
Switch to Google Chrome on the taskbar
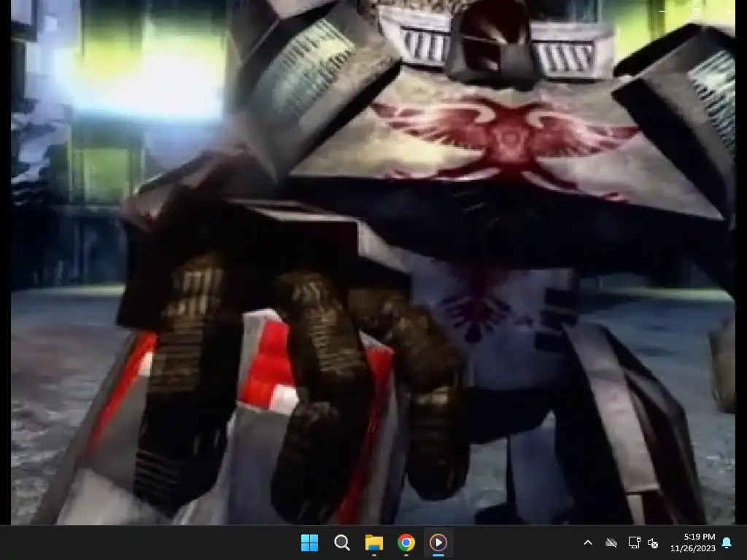click(x=406, y=542)
